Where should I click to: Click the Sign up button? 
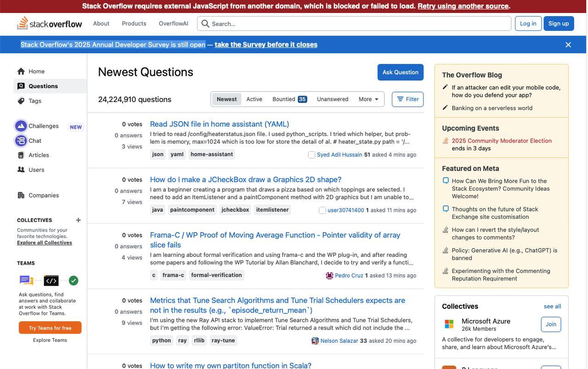point(559,23)
